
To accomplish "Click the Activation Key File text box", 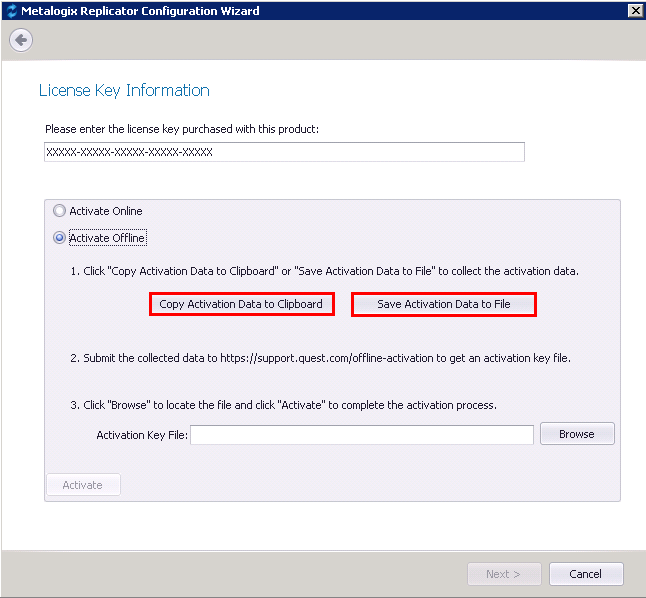I will pos(362,435).
